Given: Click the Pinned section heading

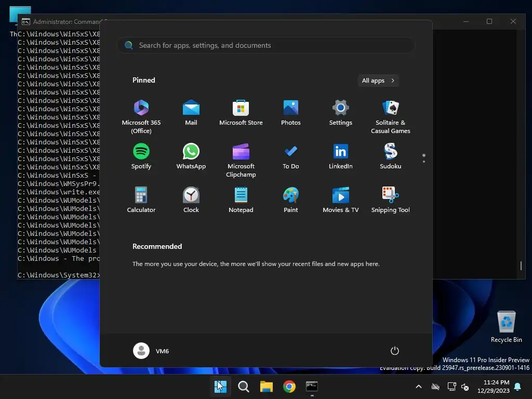Looking at the screenshot, I should coord(144,80).
